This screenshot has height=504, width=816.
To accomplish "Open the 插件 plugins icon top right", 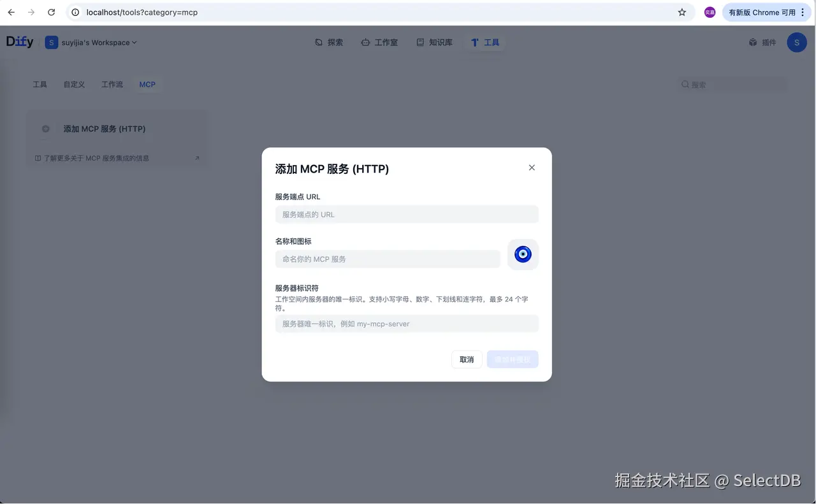I will click(752, 42).
